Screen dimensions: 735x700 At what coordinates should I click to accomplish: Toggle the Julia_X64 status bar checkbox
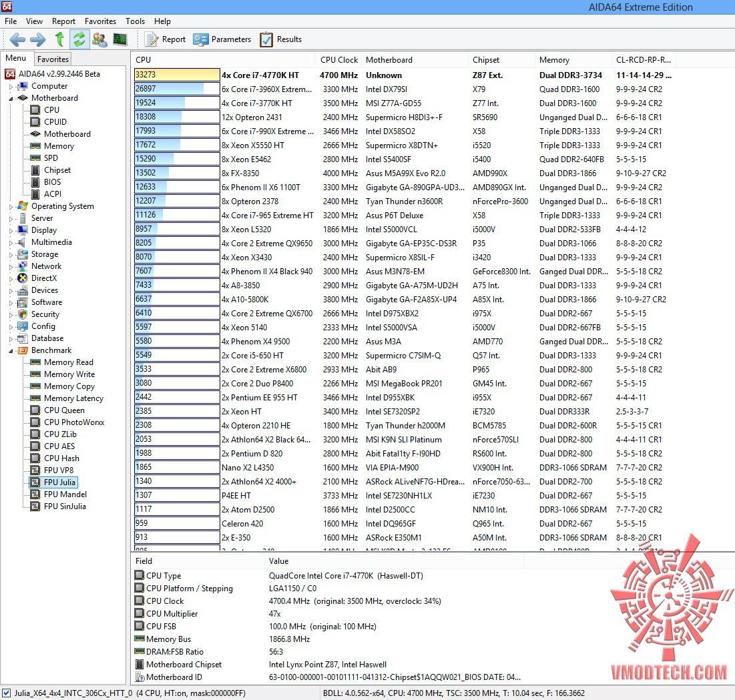tap(7, 693)
